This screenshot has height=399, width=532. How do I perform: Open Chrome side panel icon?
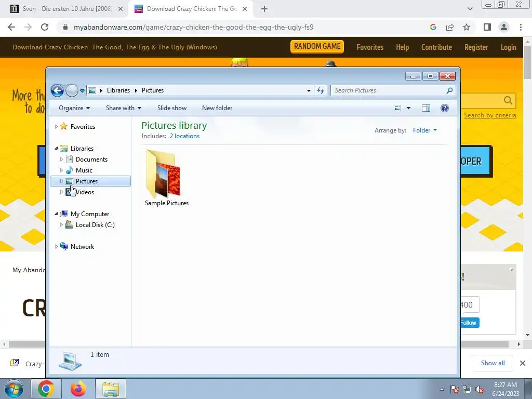(487, 27)
